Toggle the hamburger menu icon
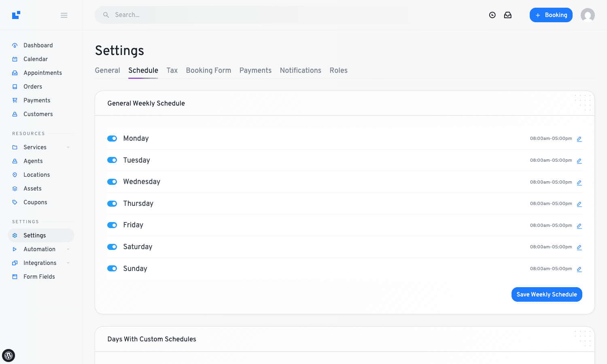 coord(64,15)
